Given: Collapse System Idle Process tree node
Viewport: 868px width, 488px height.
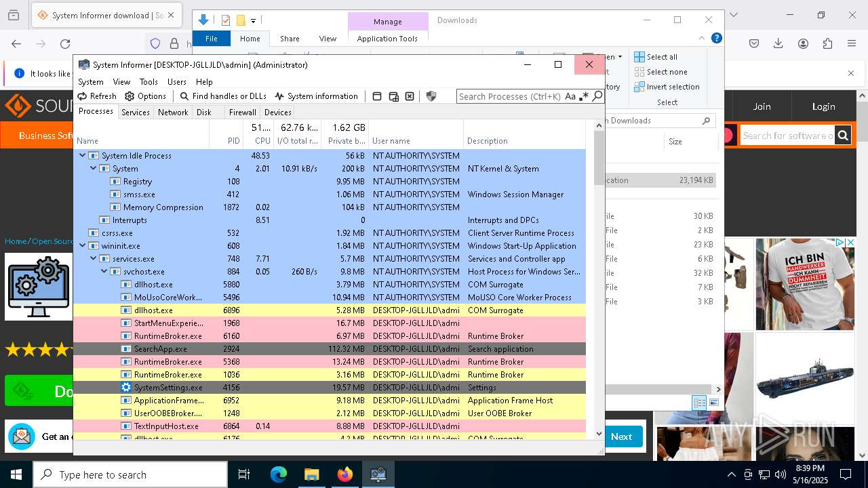Looking at the screenshot, I should pos(83,155).
